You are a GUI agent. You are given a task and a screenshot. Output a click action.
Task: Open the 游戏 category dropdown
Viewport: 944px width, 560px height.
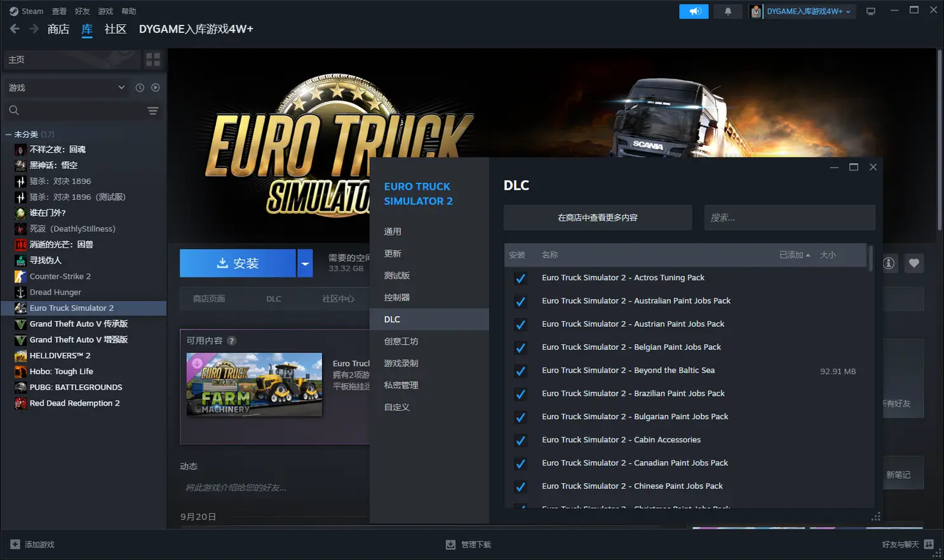coord(66,88)
